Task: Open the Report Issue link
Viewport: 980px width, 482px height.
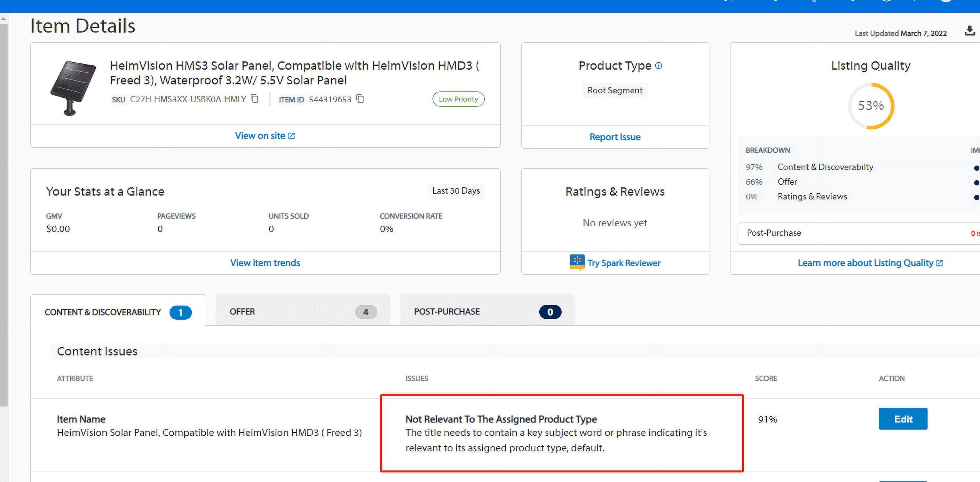Action: (615, 137)
